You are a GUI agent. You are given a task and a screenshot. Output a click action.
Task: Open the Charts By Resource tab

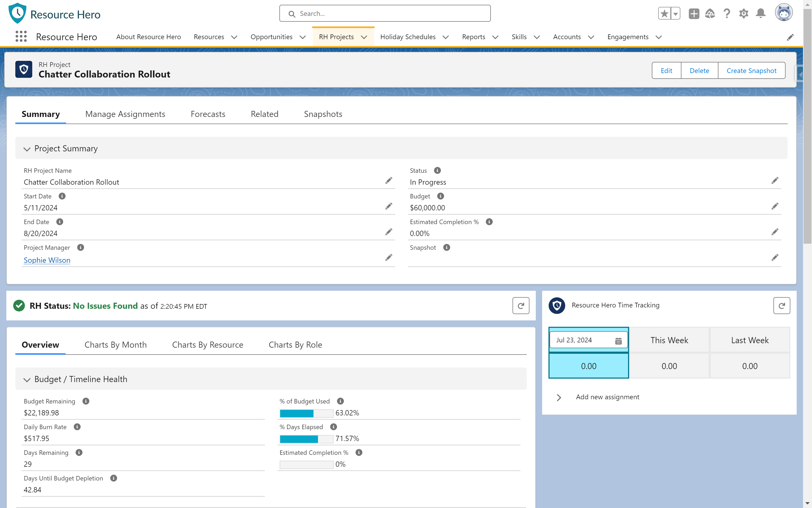[x=207, y=345]
